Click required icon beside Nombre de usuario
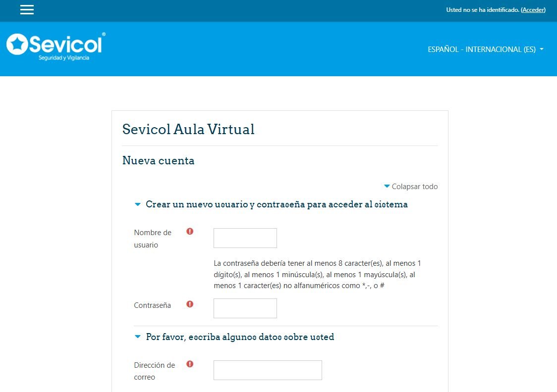 point(190,231)
